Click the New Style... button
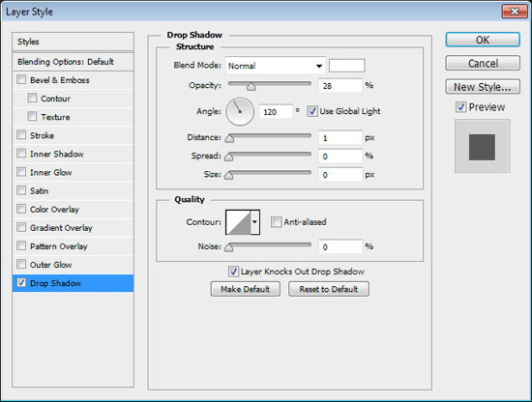The image size is (532, 402). 483,87
